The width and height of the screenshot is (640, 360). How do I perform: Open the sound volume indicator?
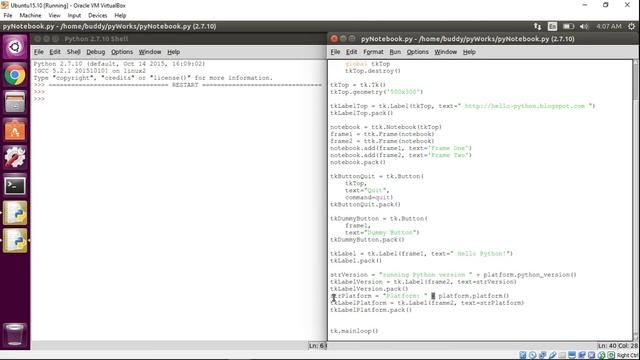pyautogui.click(x=584, y=26)
